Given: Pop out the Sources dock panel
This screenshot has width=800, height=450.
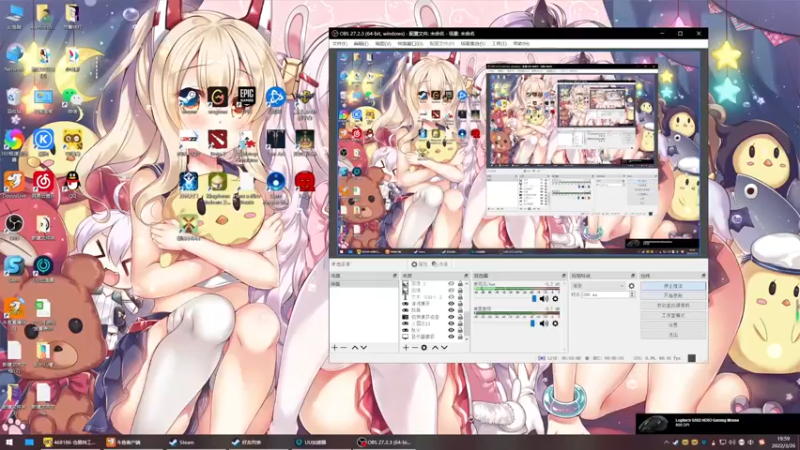Looking at the screenshot, I should pyautogui.click(x=465, y=276).
